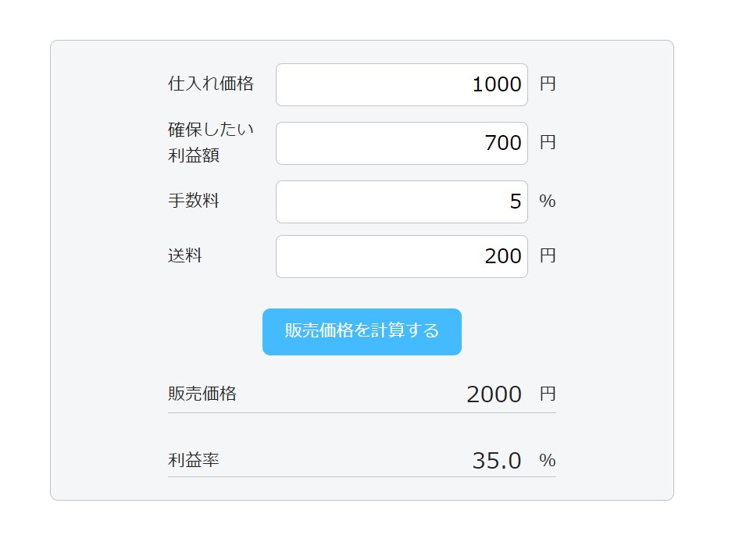This screenshot has width=739, height=560.
Task: Click the % unit next to the fee field
Action: pyautogui.click(x=548, y=201)
